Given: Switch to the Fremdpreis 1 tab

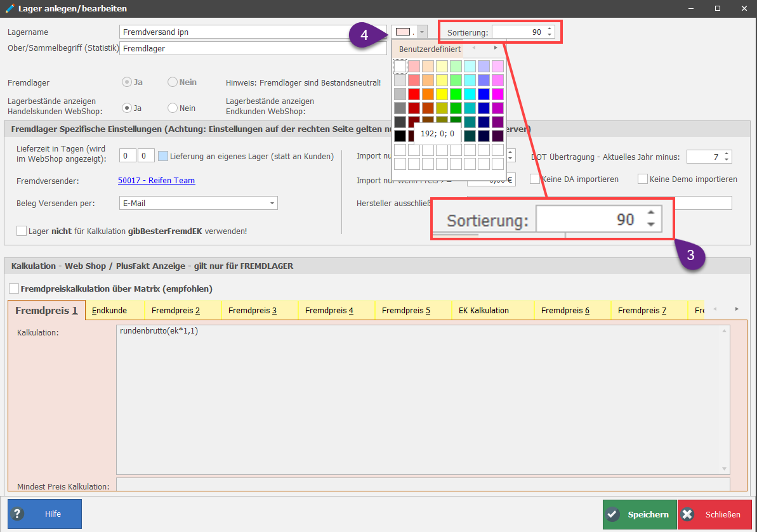Looking at the screenshot, I should pyautogui.click(x=46, y=310).
